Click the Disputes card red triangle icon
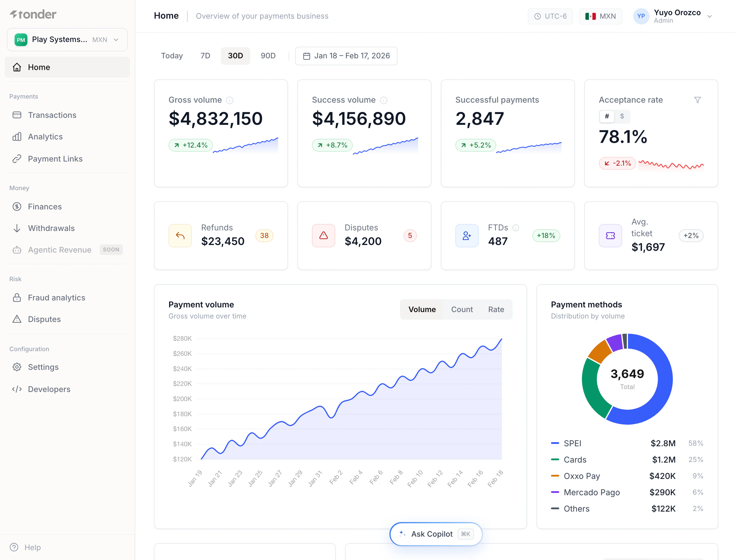Image resolution: width=737 pixels, height=560 pixels. pyautogui.click(x=324, y=236)
